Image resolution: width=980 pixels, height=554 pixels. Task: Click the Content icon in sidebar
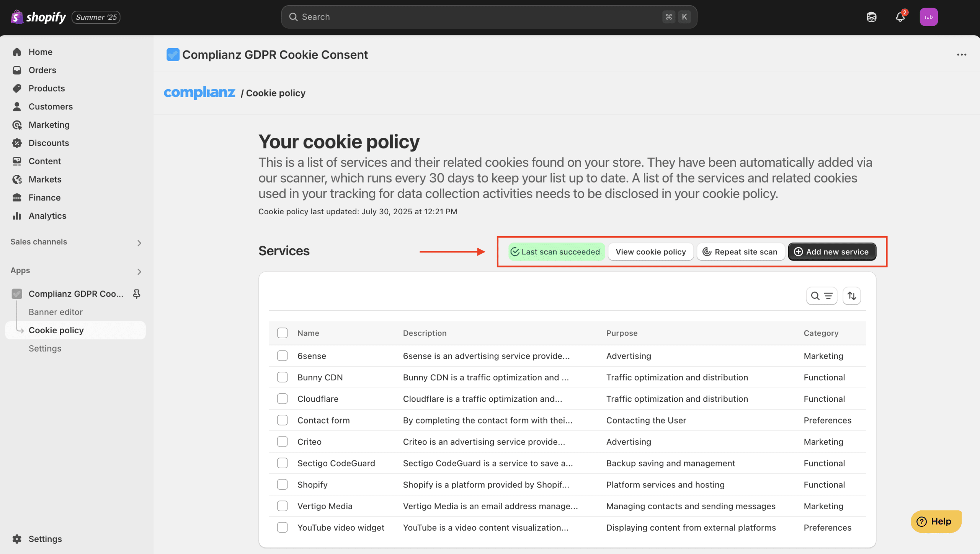tap(17, 161)
